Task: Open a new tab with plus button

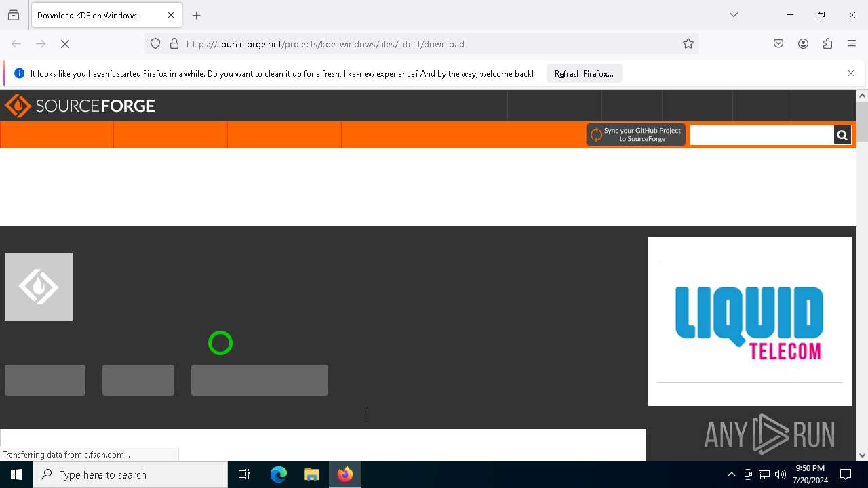Action: coord(197,15)
